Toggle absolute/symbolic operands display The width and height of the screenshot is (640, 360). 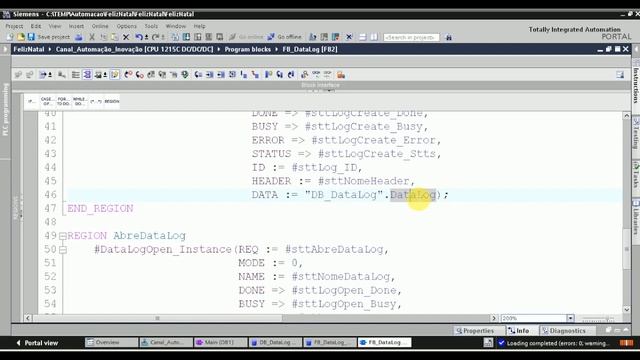click(42, 75)
